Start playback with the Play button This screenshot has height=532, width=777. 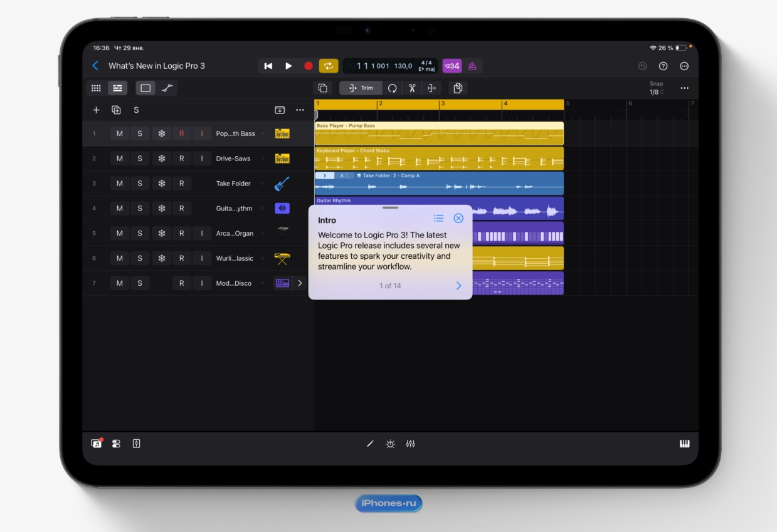pyautogui.click(x=288, y=66)
